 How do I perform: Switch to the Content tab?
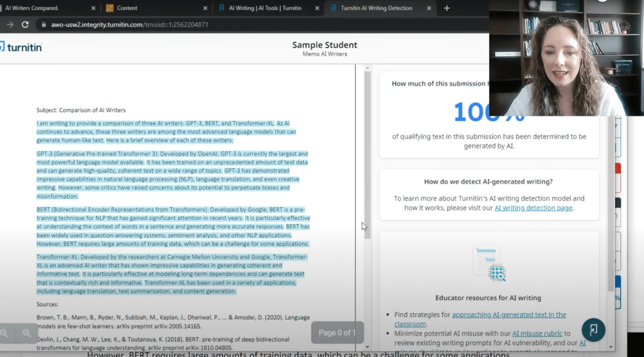coord(127,8)
